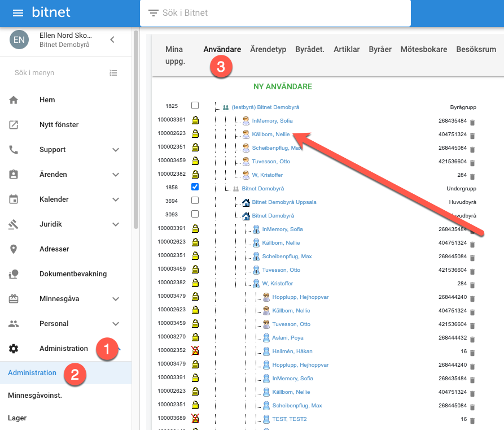Screen dimensions: 504x430
Task: Expand the Support submenu chevron
Action: [x=116, y=150]
